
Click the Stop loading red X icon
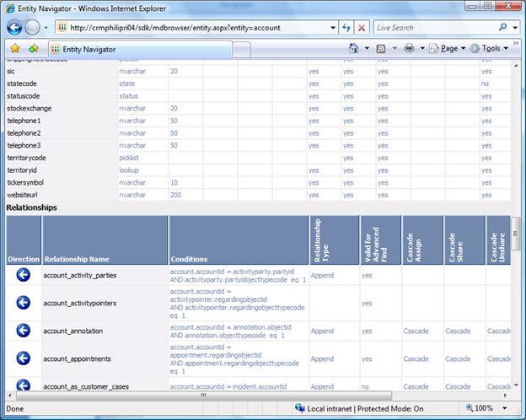coord(362,27)
